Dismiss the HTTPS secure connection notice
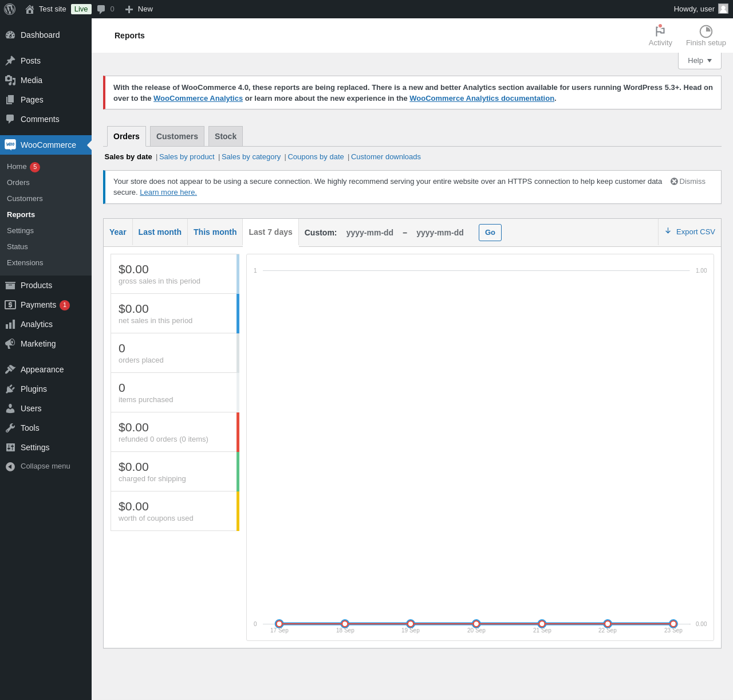 tap(688, 182)
